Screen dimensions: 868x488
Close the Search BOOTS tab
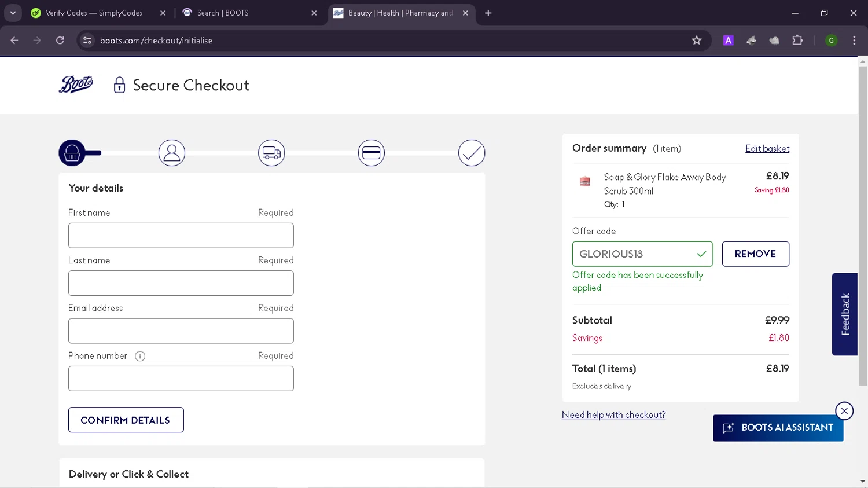tap(314, 13)
